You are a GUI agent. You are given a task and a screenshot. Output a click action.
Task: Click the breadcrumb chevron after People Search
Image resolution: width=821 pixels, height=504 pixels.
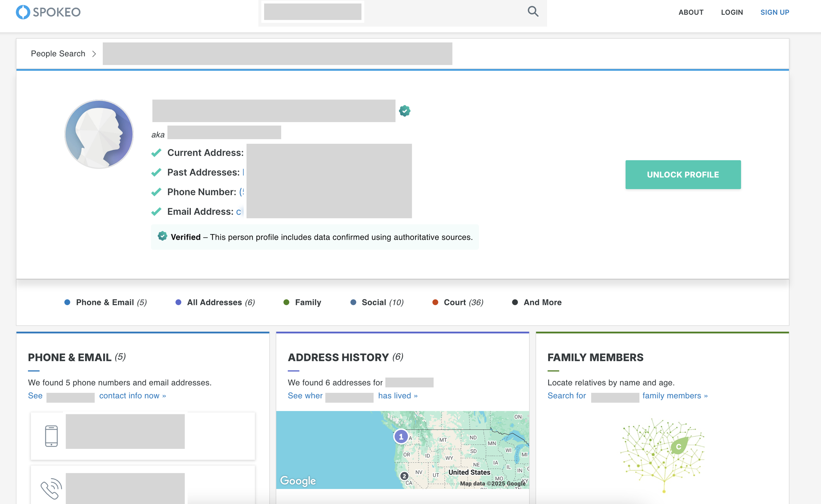(x=94, y=54)
